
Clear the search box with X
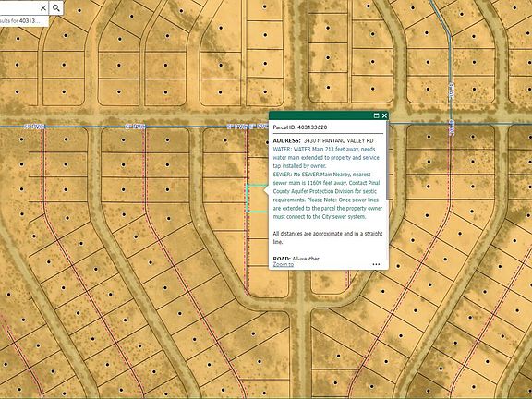point(43,7)
